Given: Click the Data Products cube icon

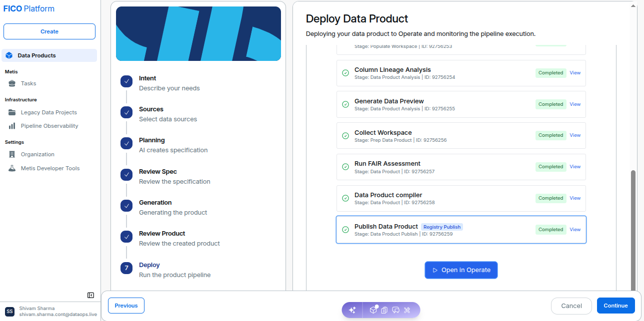Looking at the screenshot, I should 9,55.
